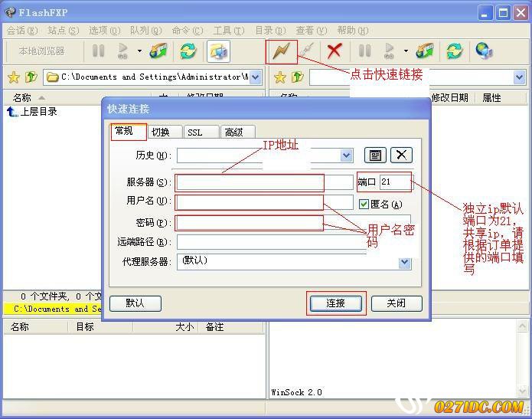Open the 队列 menu
This screenshot has width=532, height=419.
[x=146, y=31]
